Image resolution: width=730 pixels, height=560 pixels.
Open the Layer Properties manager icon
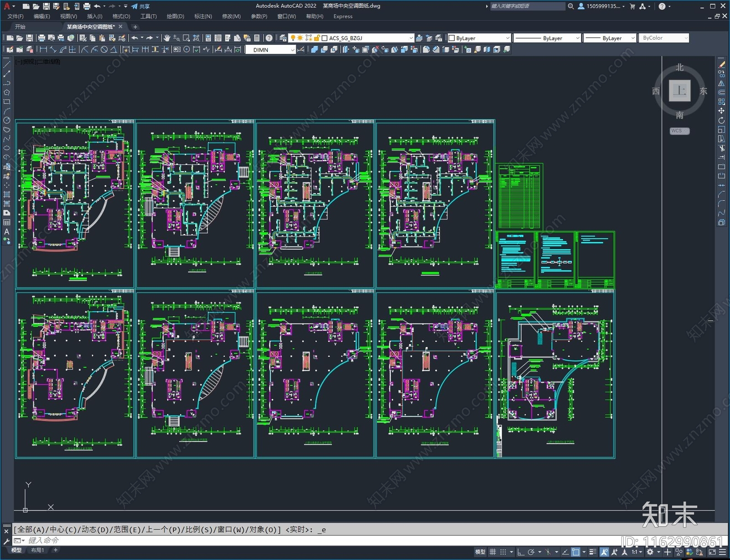coord(283,38)
